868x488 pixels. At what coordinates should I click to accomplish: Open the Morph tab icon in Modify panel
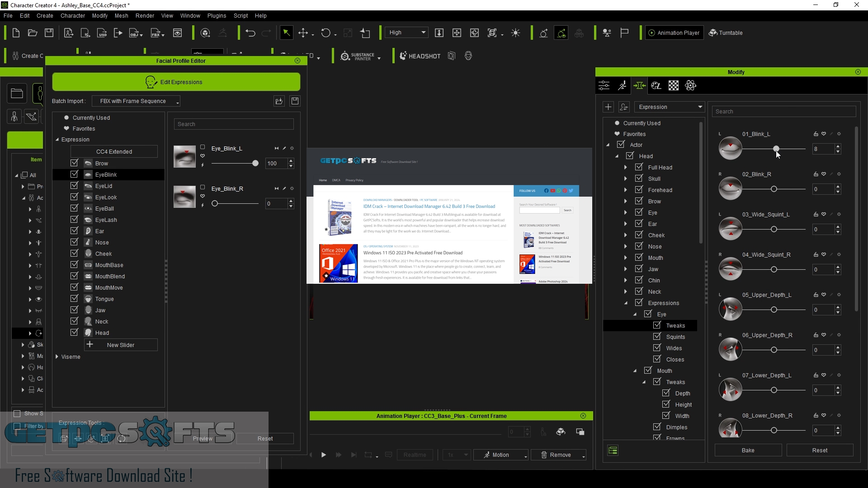[639, 85]
